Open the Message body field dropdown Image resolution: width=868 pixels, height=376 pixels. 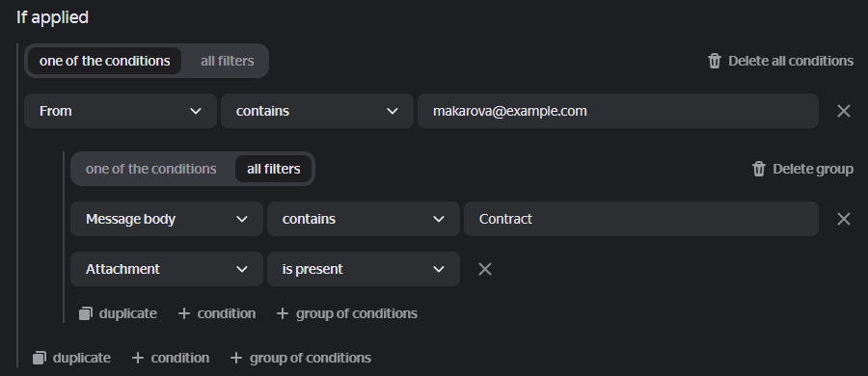click(167, 219)
